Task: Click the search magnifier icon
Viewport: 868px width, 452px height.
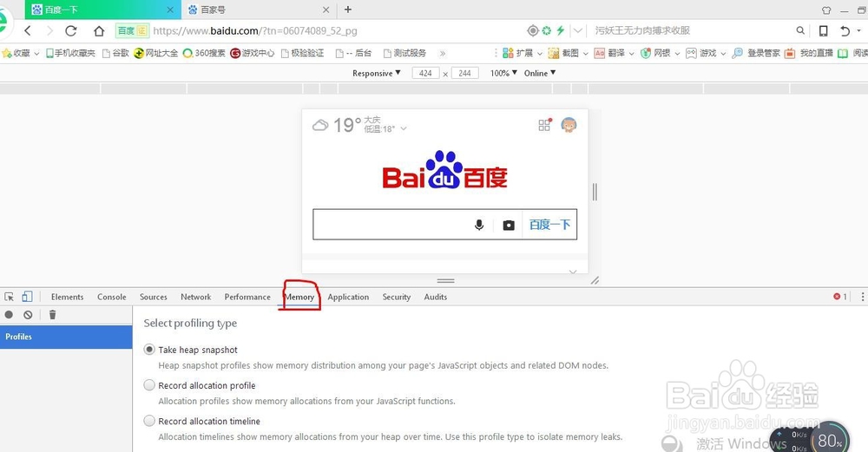Action: [800, 31]
